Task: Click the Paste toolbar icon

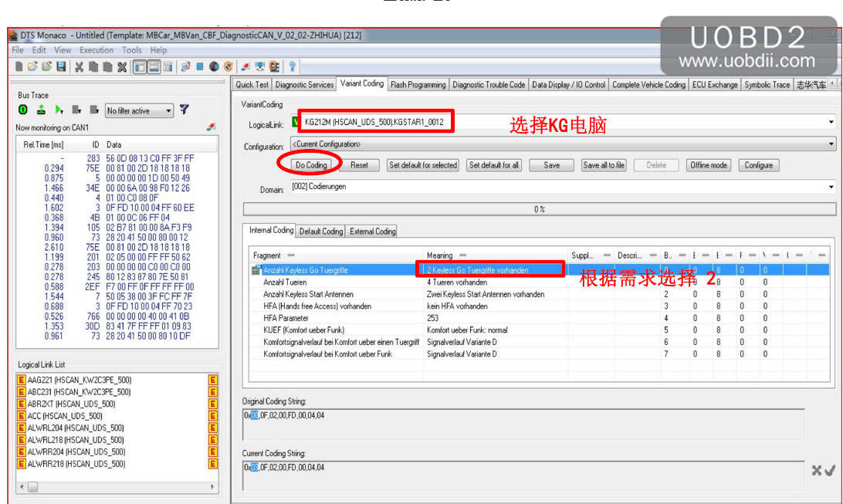Action: 107,66
